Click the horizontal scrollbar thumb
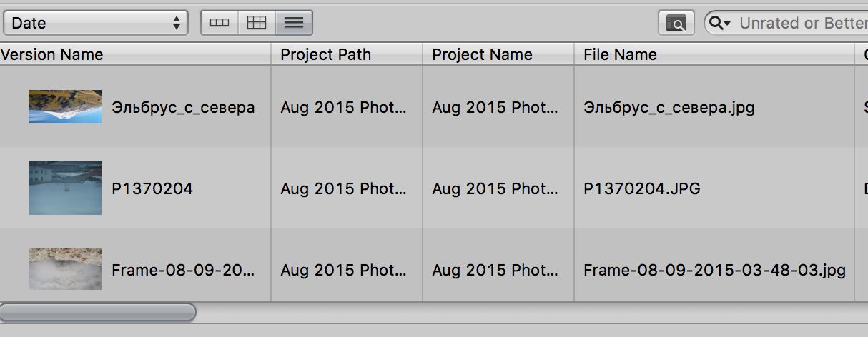The image size is (868, 337). click(98, 312)
